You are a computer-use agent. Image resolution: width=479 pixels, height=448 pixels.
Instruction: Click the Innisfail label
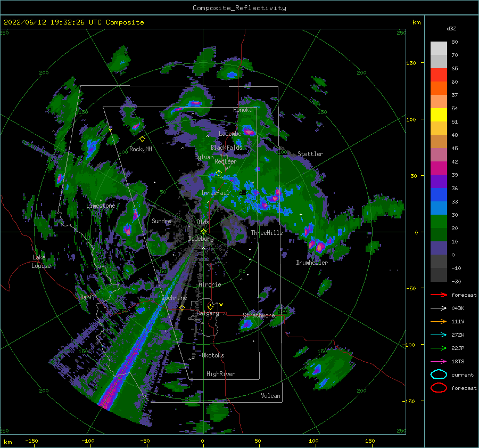tap(215, 193)
